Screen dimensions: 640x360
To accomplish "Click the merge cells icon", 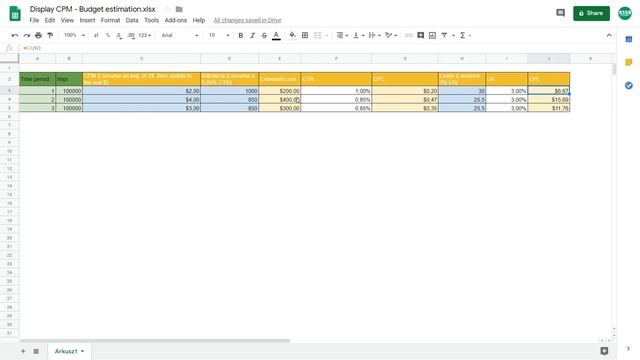I will click(318, 36).
